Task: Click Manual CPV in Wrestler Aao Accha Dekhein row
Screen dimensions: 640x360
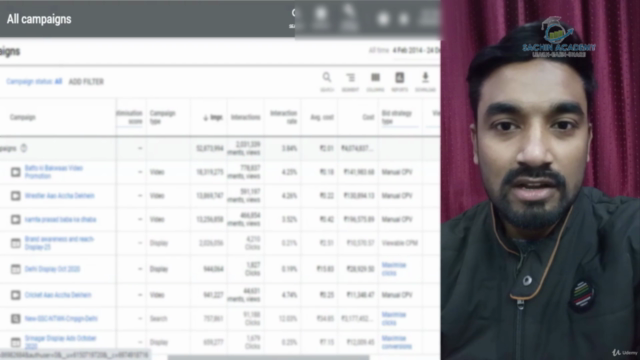Action: point(397,196)
